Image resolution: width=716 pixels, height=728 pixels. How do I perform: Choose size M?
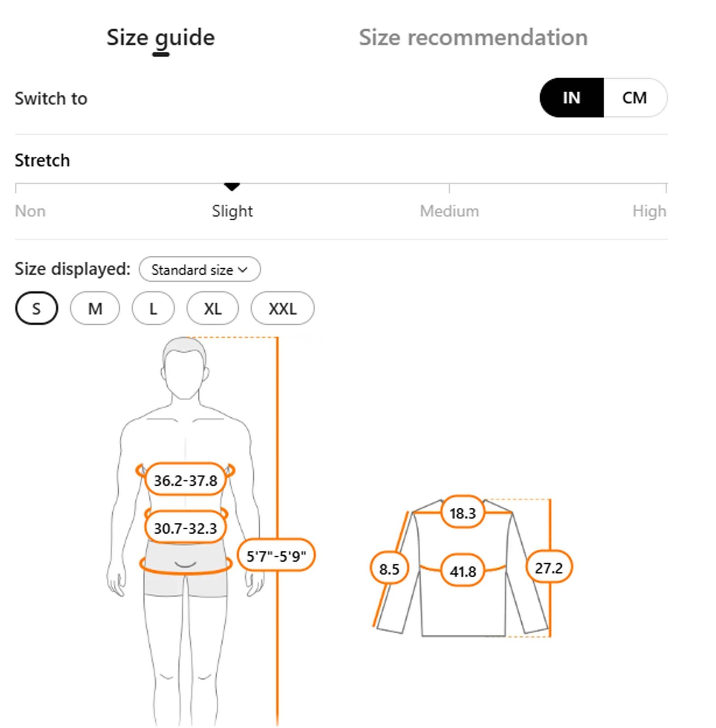tap(95, 308)
